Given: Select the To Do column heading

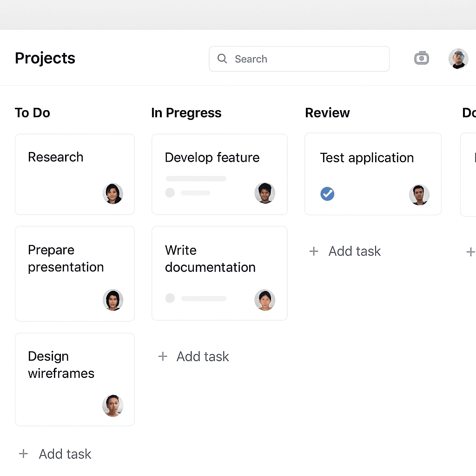Looking at the screenshot, I should click(x=33, y=112).
